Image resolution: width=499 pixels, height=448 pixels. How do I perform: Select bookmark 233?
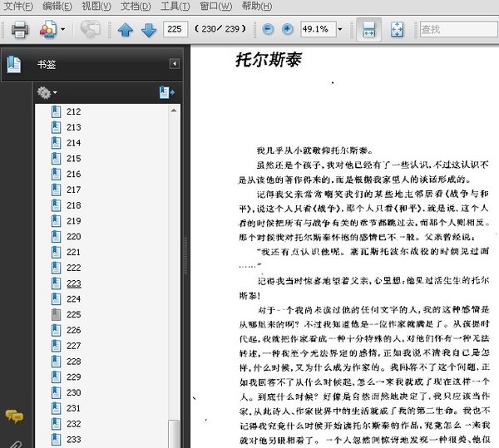pos(74,440)
